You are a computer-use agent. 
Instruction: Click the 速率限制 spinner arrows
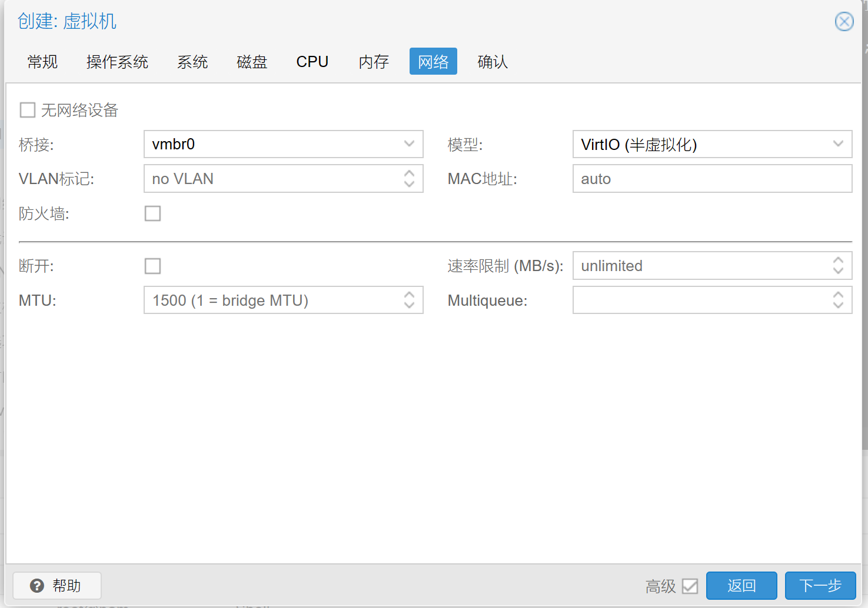[838, 266]
